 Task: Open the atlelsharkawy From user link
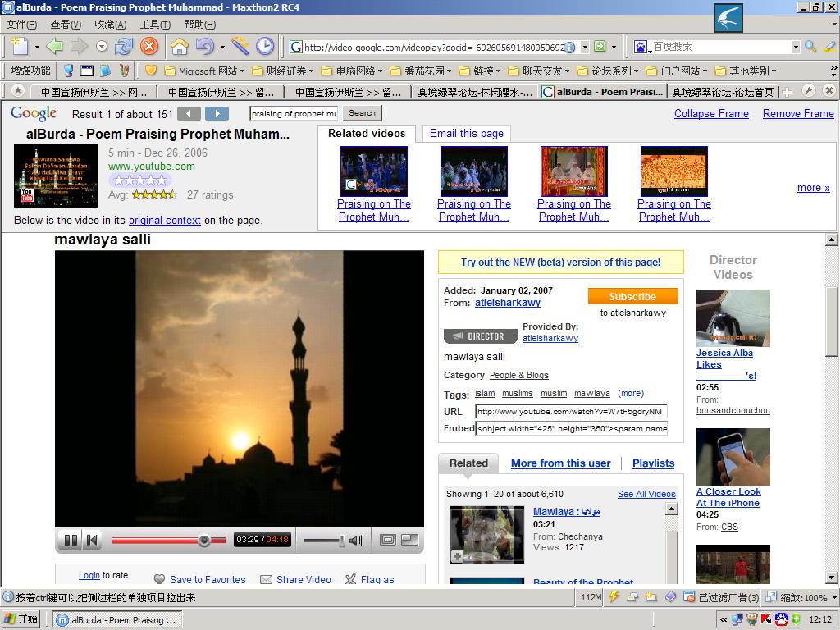tap(507, 303)
